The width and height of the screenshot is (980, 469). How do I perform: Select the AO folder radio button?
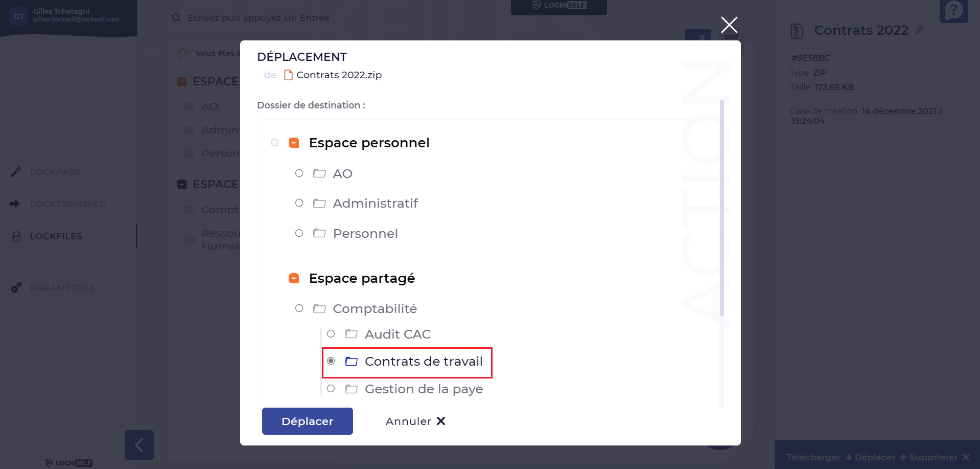pyautogui.click(x=299, y=173)
